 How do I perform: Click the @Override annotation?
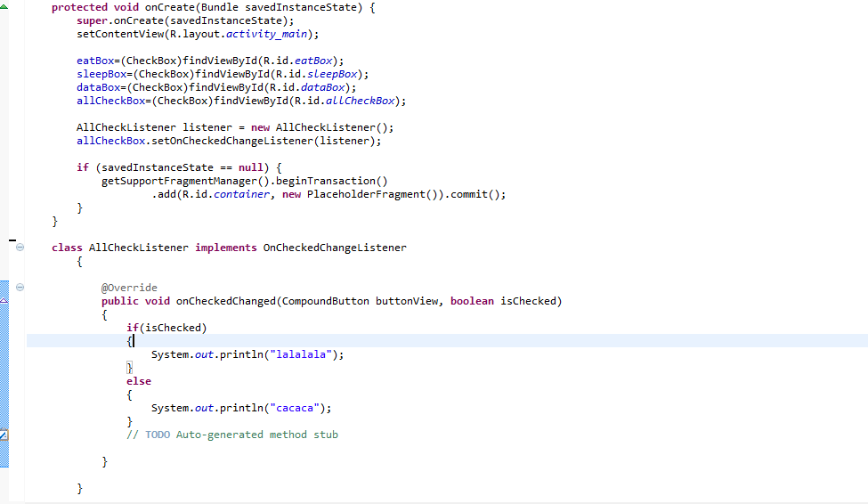click(x=129, y=288)
